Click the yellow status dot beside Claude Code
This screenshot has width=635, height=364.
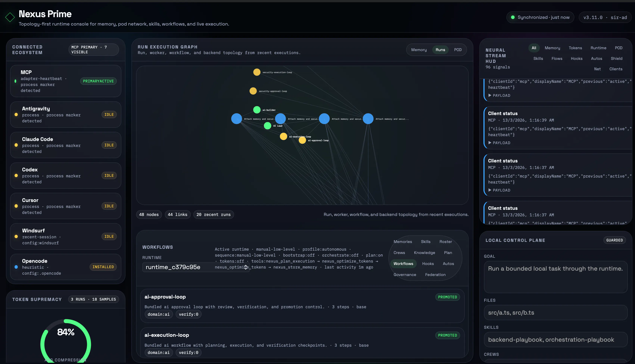coord(16,145)
